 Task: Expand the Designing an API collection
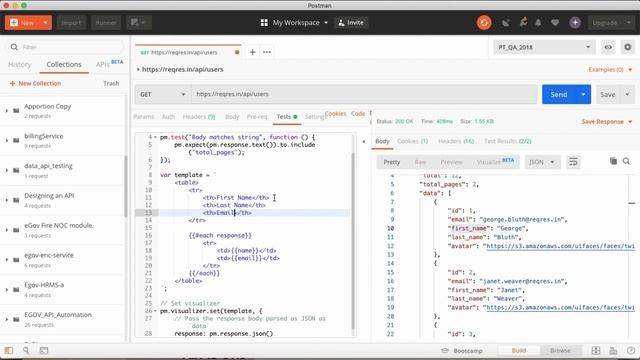click(x=6, y=200)
